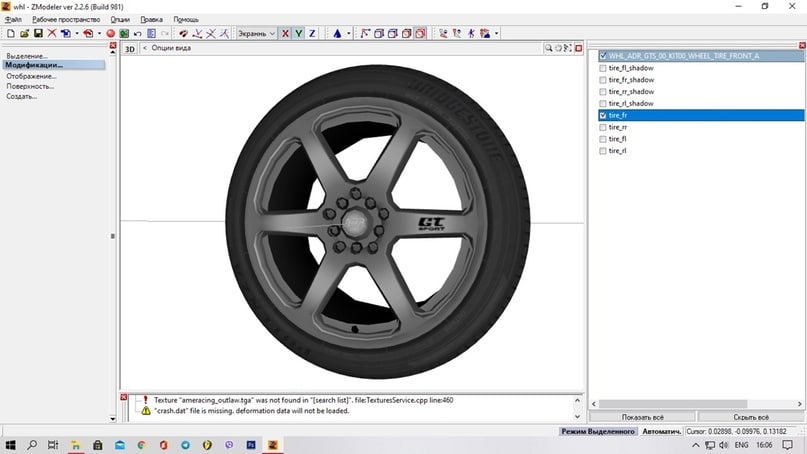
Task: Click the Скрыть всё button
Action: (x=751, y=417)
